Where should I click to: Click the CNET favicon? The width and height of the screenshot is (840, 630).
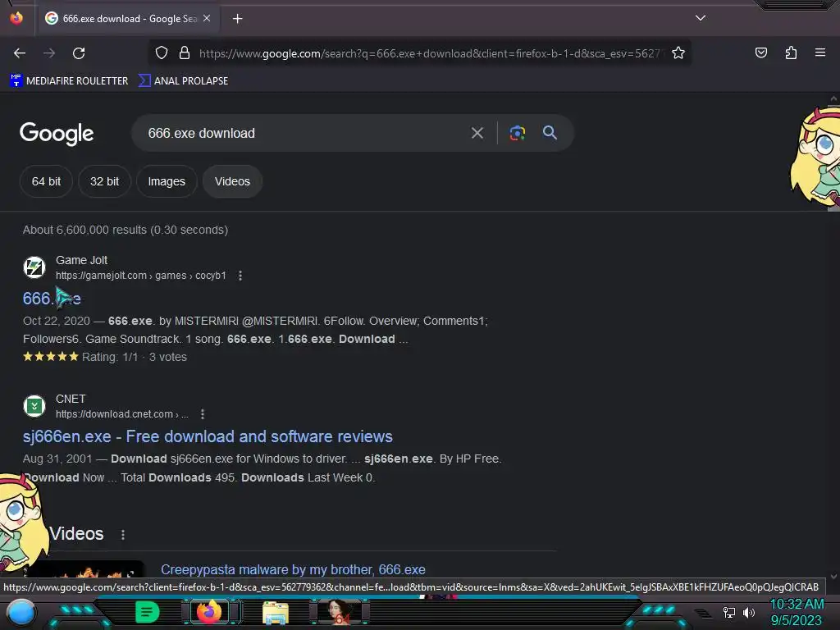(34, 406)
